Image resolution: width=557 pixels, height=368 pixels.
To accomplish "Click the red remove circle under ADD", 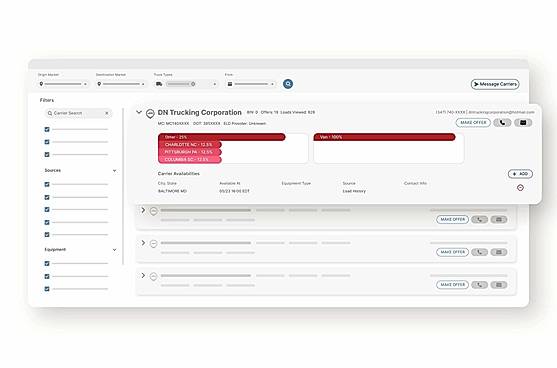I will (520, 188).
